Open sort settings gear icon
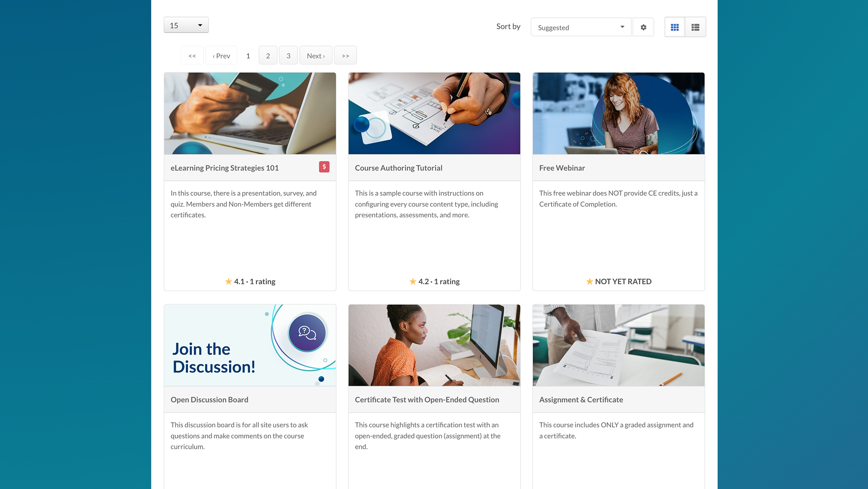Viewport: 868px width, 489px height. (643, 27)
